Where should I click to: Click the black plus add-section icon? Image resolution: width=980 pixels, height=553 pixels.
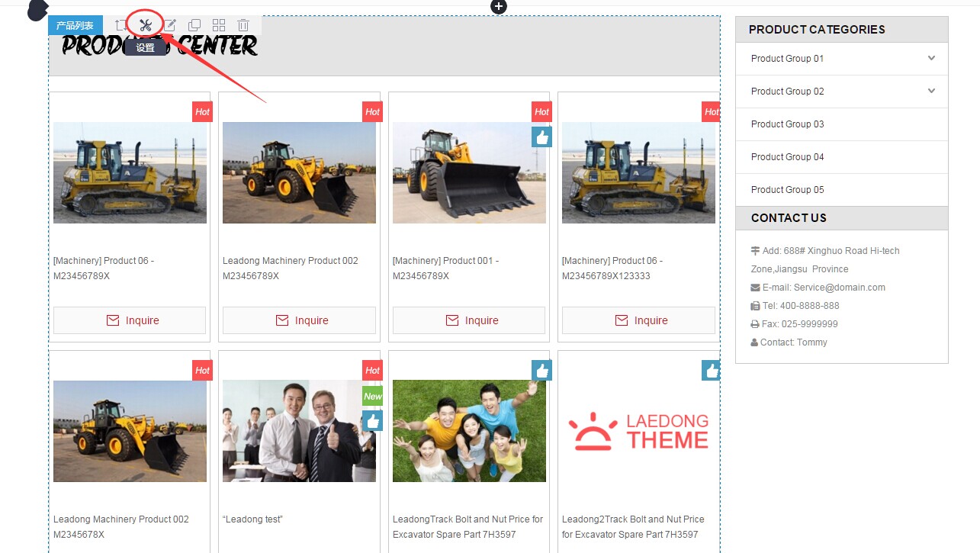[499, 7]
